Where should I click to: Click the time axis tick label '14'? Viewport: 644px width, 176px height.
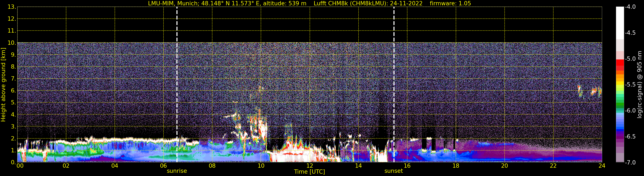pos(358,166)
